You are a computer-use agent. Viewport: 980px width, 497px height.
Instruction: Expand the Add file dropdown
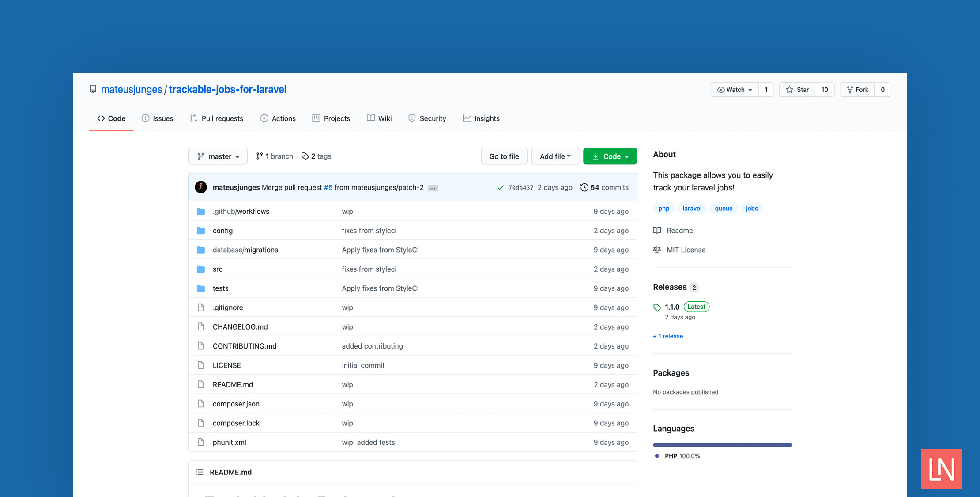(553, 156)
